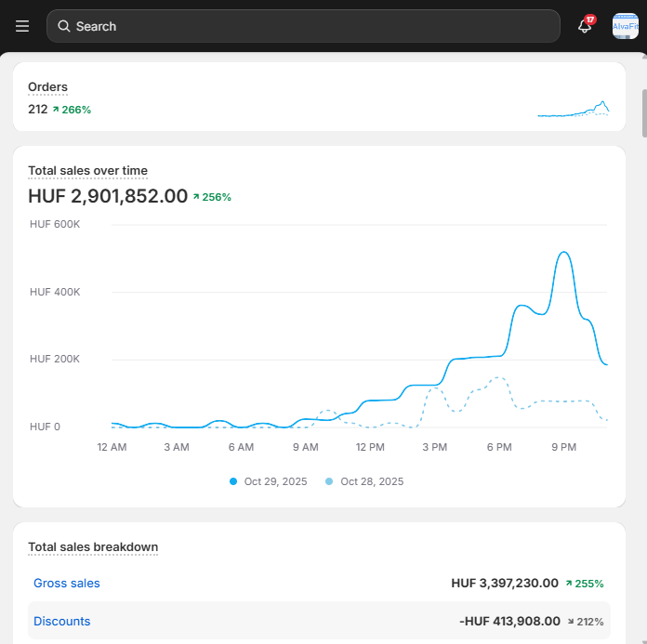The image size is (647, 644).
Task: Click the Total sales over time heading
Action: (x=87, y=171)
